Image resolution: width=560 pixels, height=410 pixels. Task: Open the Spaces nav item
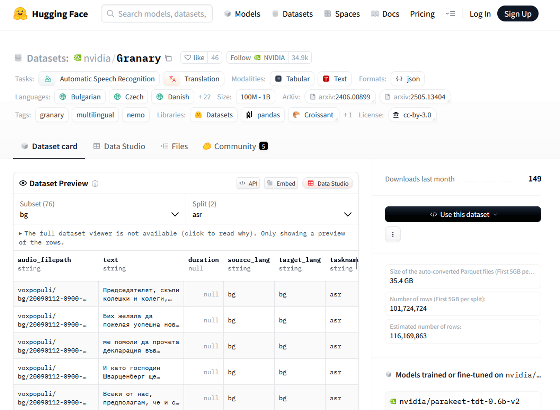342,14
